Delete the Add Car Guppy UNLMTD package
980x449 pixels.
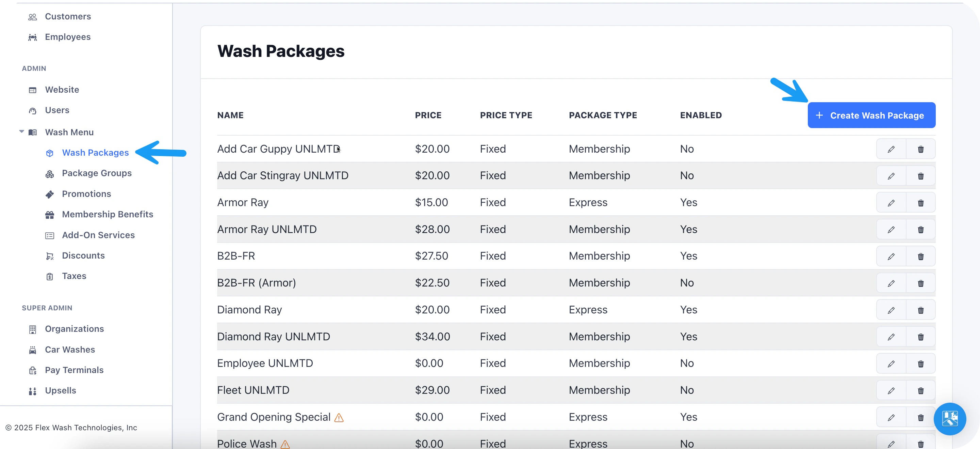920,149
